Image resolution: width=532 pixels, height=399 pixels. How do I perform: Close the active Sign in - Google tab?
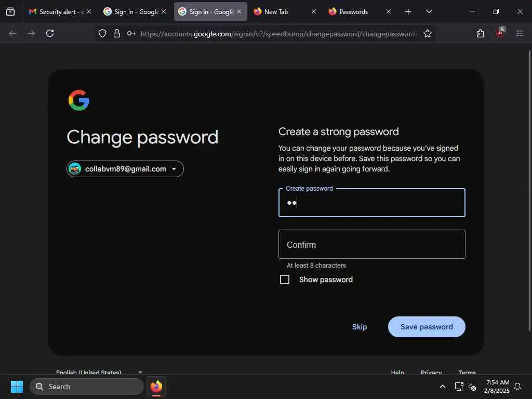(239, 11)
